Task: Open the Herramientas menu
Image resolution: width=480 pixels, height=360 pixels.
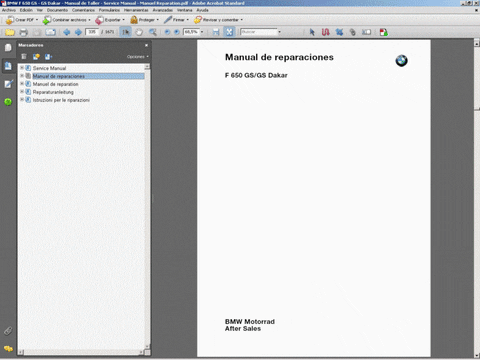Action: 136,10
